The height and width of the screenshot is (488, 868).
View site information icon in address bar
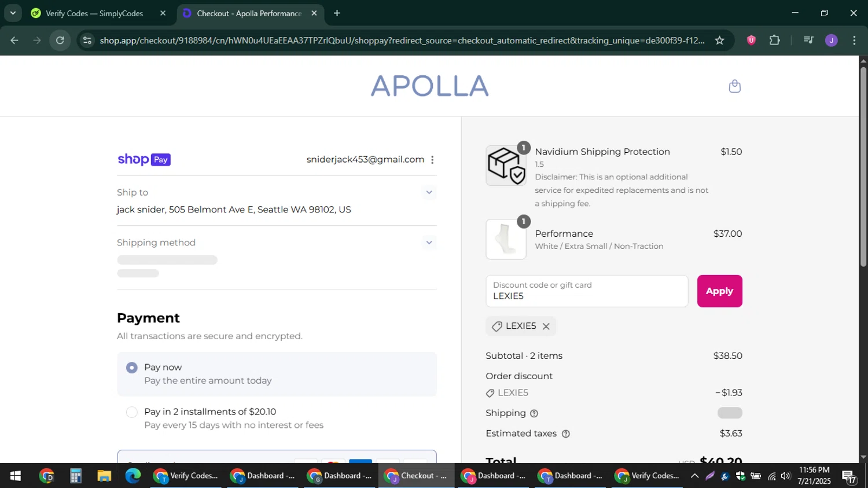[x=87, y=41]
